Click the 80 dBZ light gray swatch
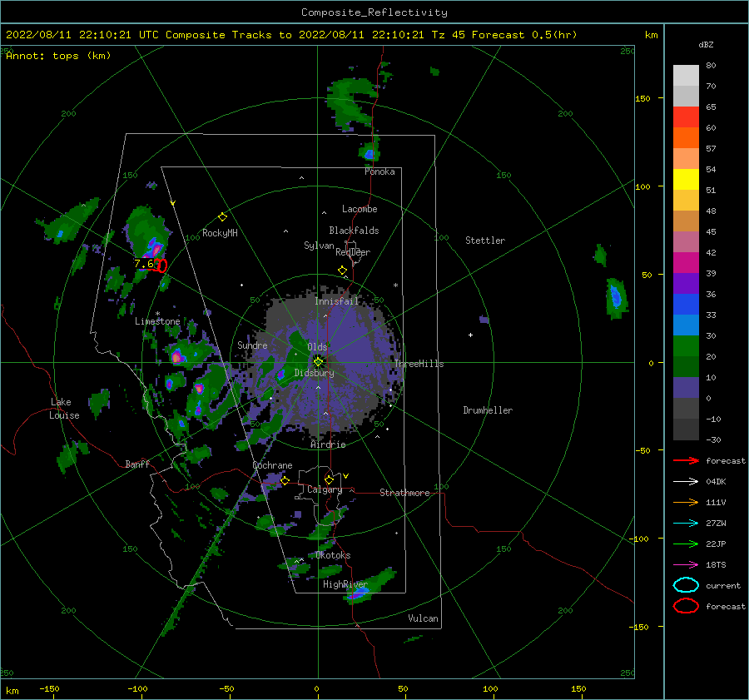Image resolution: width=749 pixels, height=700 pixels. [x=686, y=76]
